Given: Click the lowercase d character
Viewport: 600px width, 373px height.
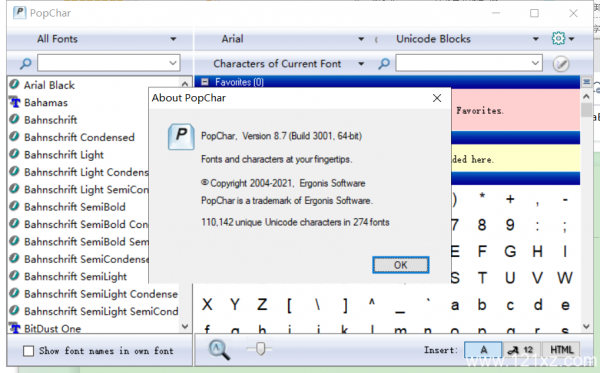Looking at the screenshot, I should (x=538, y=305).
